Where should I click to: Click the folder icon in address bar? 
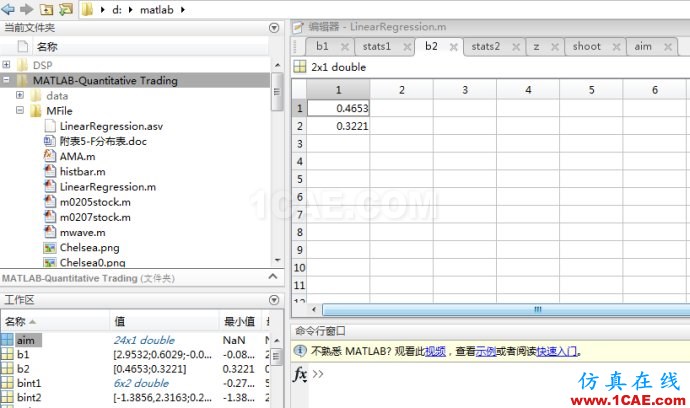pos(88,9)
